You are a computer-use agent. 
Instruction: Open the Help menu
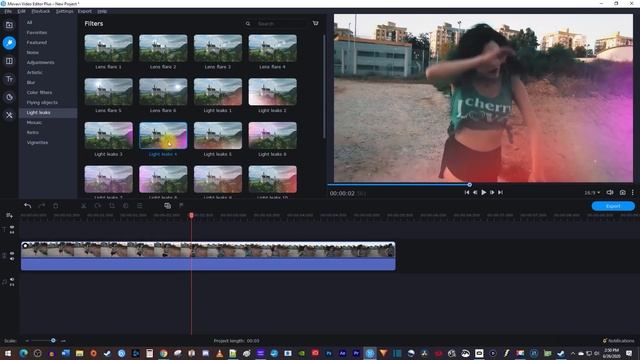click(x=102, y=11)
